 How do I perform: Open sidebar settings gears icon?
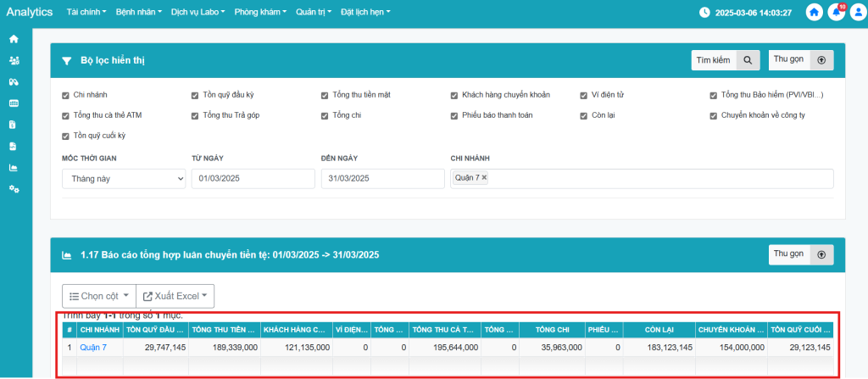[14, 188]
